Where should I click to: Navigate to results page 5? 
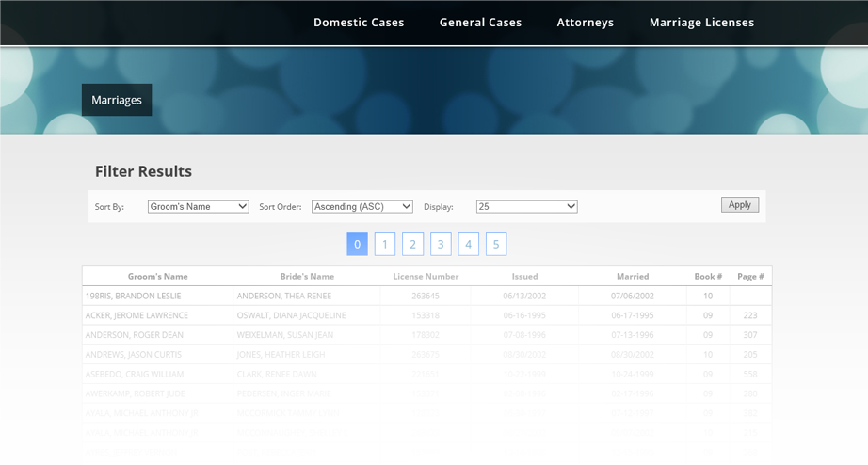[496, 244]
